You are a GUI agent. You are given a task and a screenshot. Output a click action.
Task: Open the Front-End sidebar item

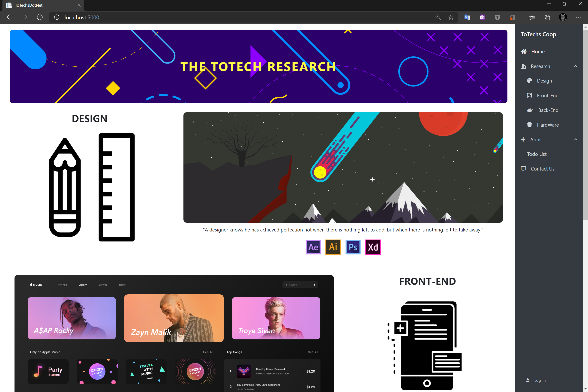point(547,95)
